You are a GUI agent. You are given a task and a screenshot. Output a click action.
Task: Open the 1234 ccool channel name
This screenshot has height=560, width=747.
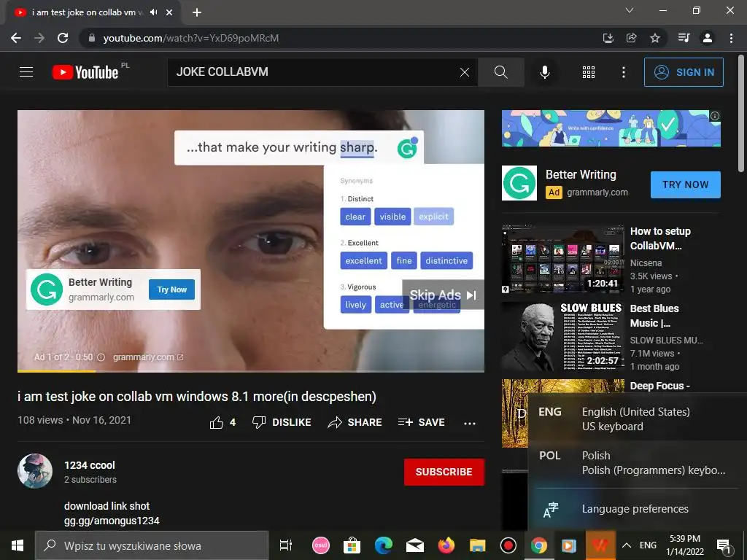90,465
